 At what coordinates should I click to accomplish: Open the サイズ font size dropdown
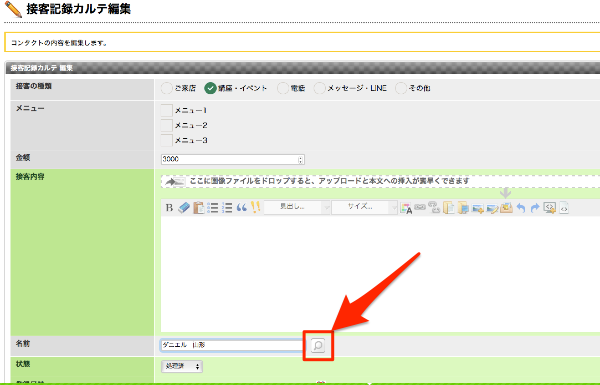point(364,207)
